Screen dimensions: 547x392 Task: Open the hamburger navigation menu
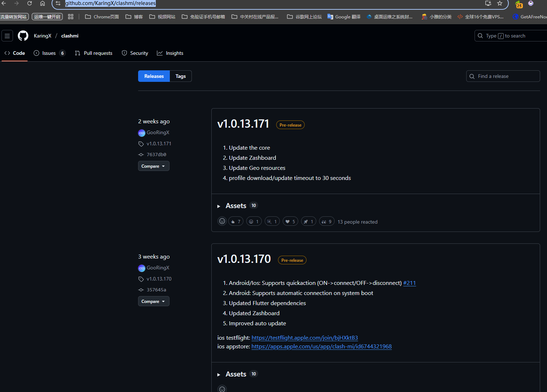pyautogui.click(x=7, y=36)
